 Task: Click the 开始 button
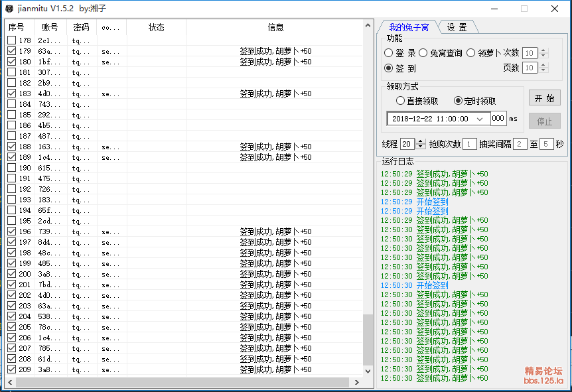[x=544, y=98]
